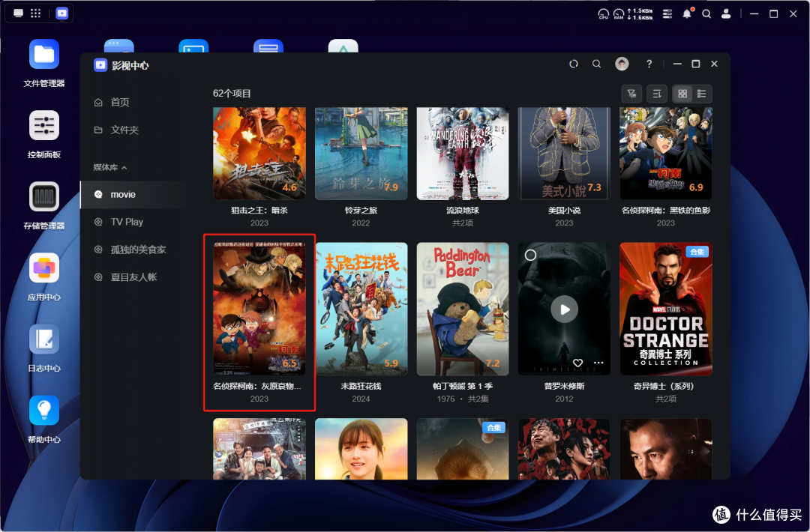Open the 影视中心 profile avatar

click(x=622, y=64)
